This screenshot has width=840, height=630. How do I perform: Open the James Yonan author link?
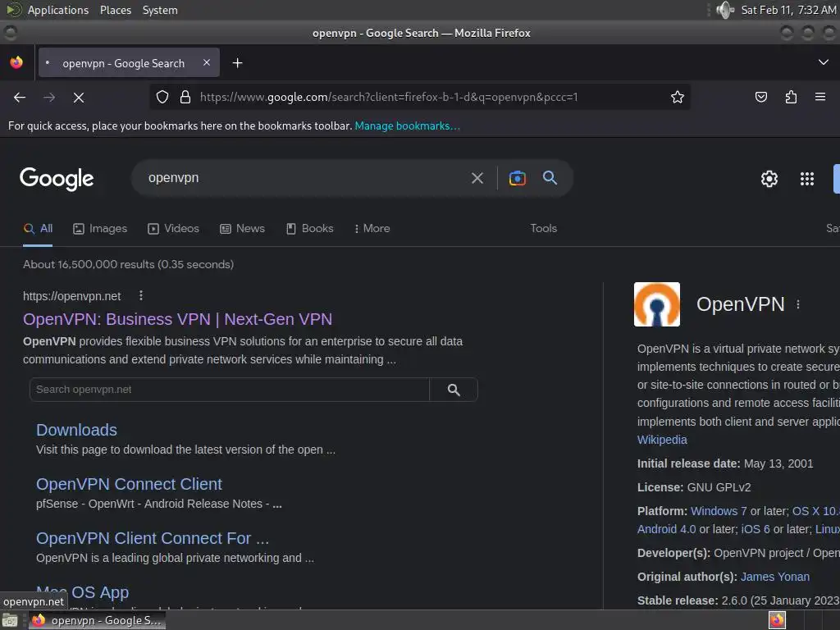pos(774,577)
